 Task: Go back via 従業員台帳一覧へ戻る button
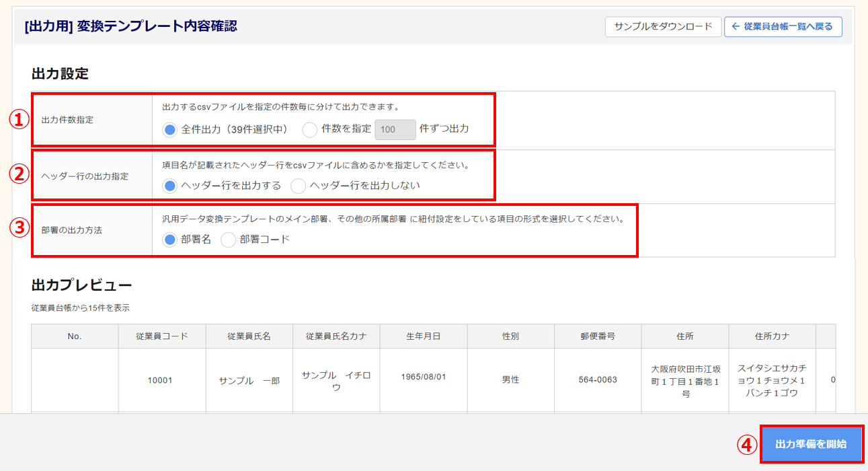783,26
